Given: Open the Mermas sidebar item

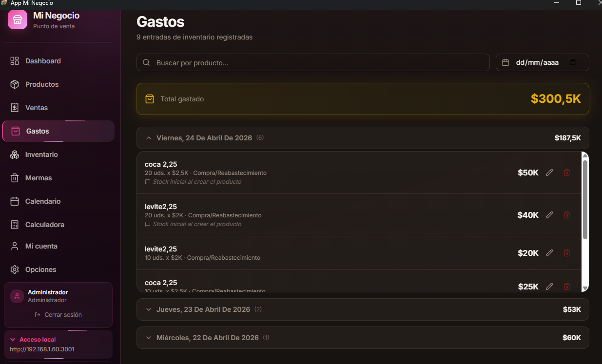Looking at the screenshot, I should tap(39, 178).
